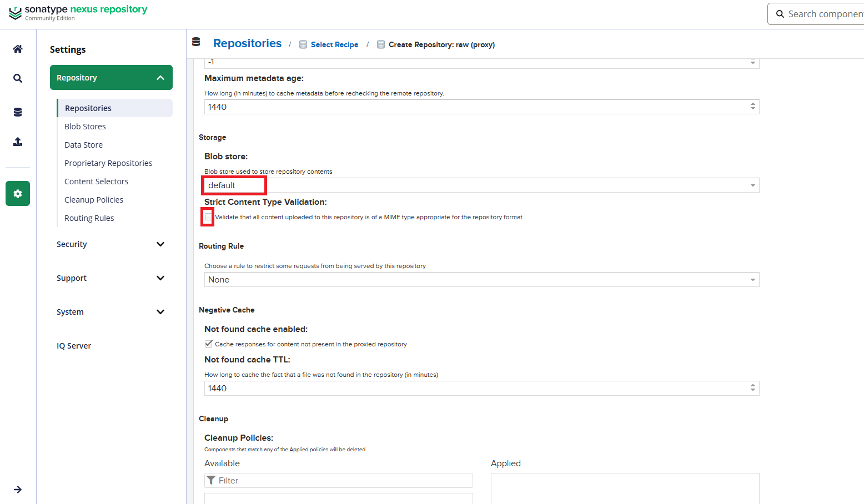The width and height of the screenshot is (864, 504).
Task: Open the Home welcome icon in sidebar
Action: (x=18, y=49)
